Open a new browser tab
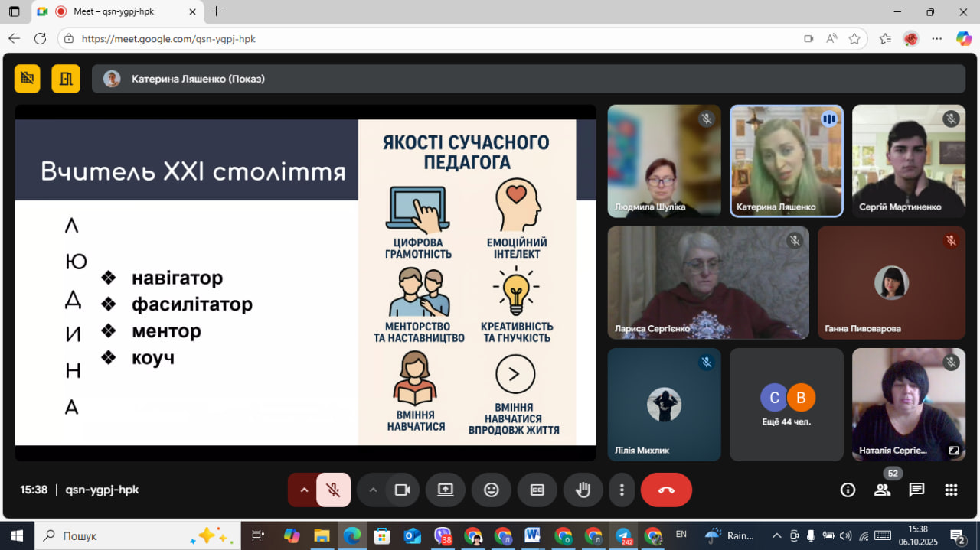 216,11
